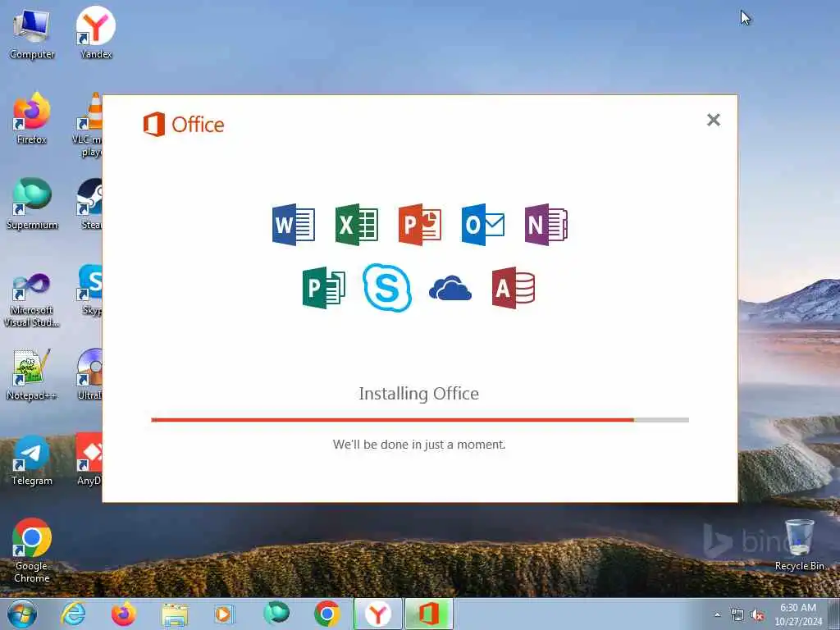Click the Excel icon in the Office installer

point(356,225)
